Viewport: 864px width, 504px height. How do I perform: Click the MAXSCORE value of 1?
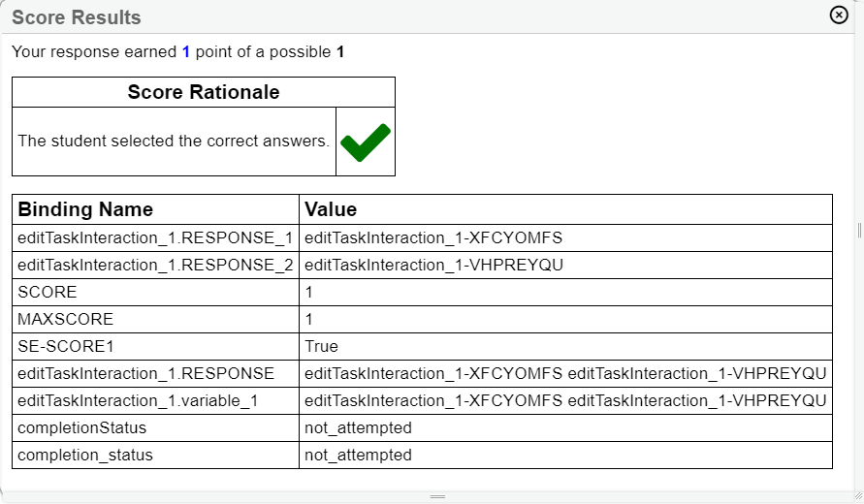click(x=309, y=319)
